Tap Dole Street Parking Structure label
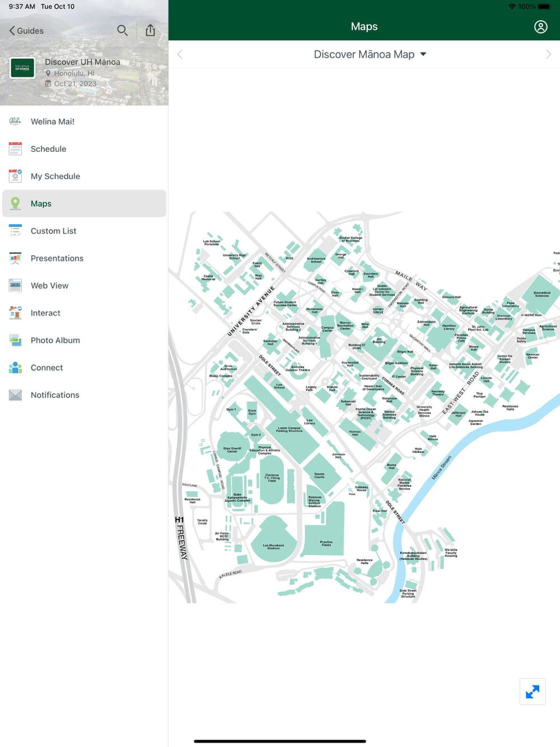Screen dimensions: 560x747 pos(408,593)
